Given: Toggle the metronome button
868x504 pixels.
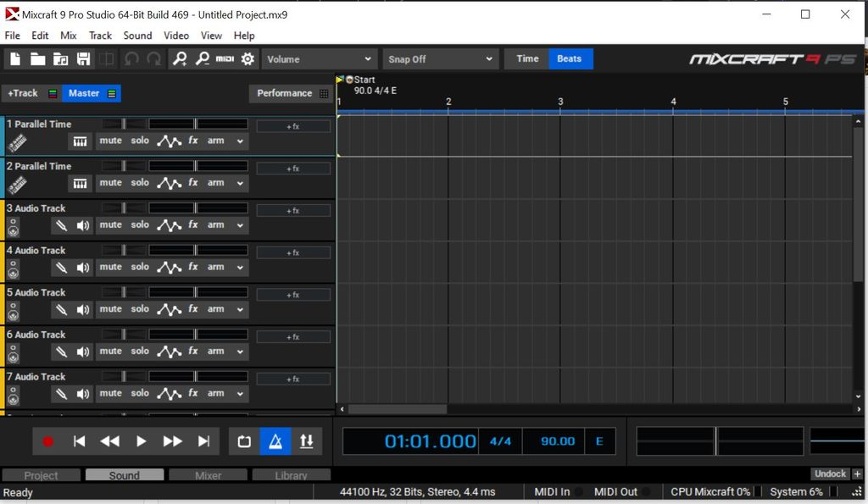Looking at the screenshot, I should coord(275,441).
